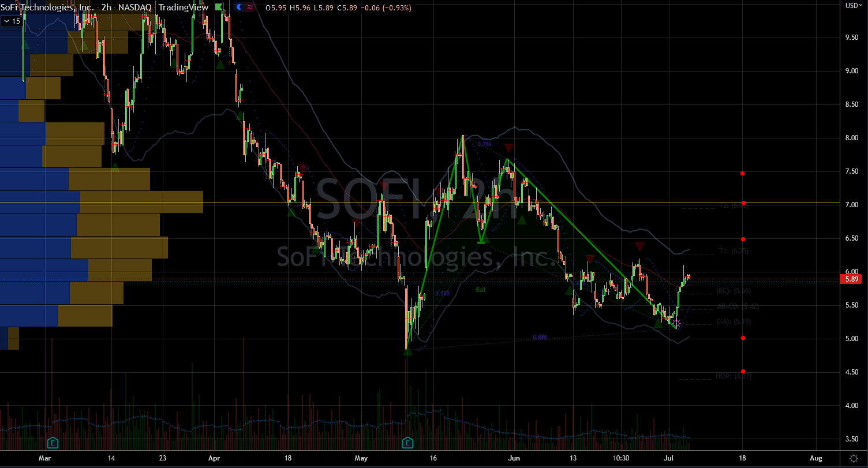Click the HOP: (4.37) level label
Viewport: 868px width, 468px height.
[x=733, y=376]
